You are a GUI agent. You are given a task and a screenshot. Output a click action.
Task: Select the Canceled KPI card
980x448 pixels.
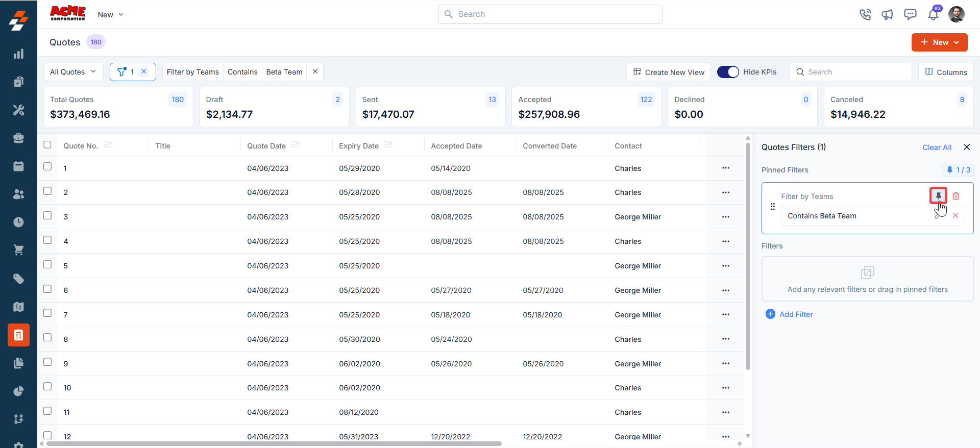(x=899, y=107)
